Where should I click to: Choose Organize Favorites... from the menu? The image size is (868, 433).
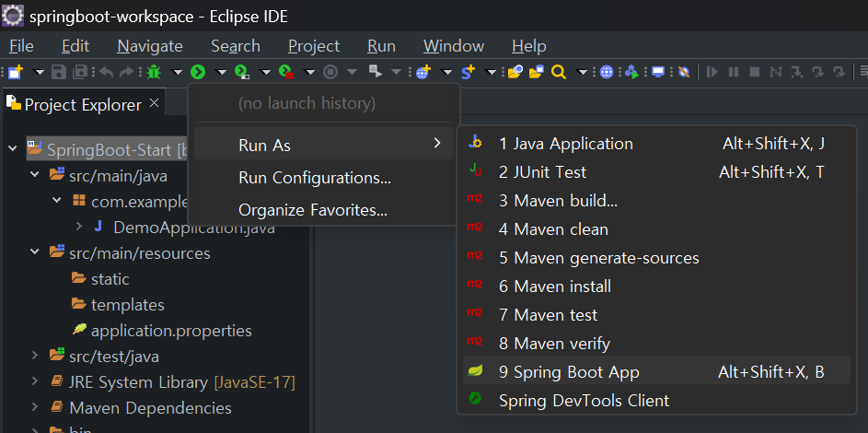(x=324, y=210)
